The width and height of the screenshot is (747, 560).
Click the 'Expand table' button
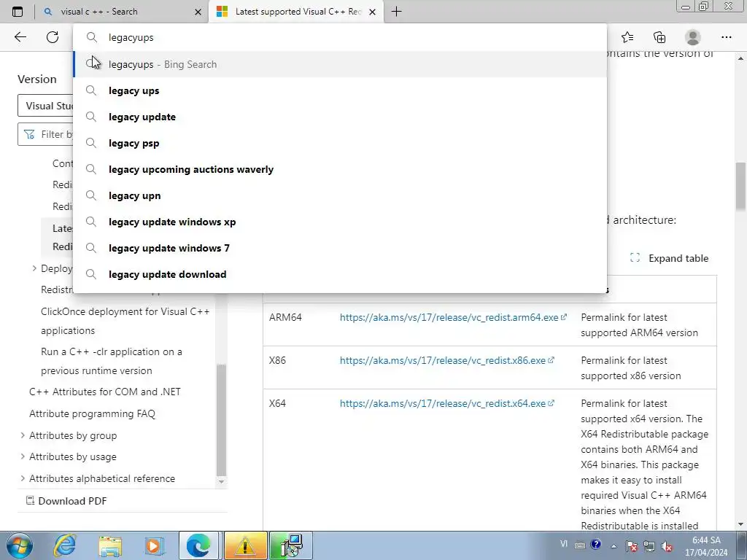click(x=669, y=258)
